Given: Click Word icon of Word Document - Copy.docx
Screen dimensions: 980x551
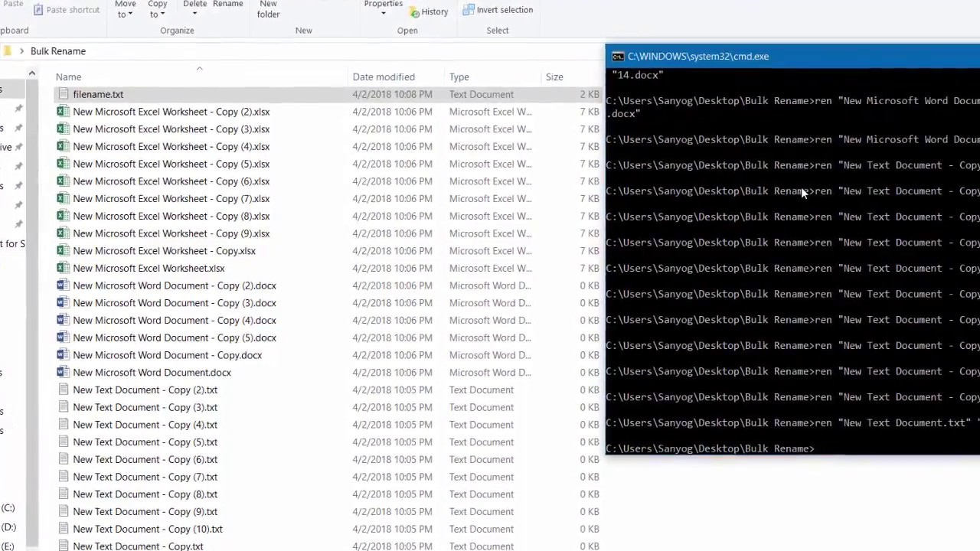Looking at the screenshot, I should tap(63, 355).
